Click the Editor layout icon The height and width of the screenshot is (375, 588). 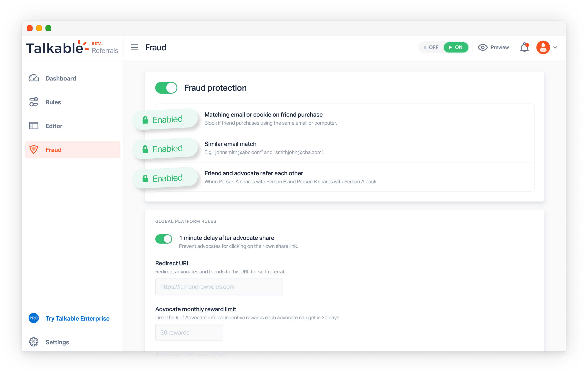[x=34, y=126]
